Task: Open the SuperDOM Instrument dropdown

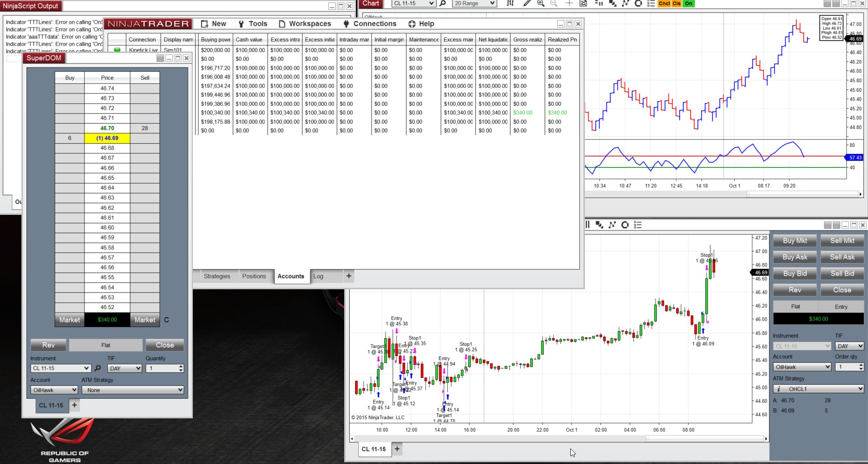Action: point(61,368)
